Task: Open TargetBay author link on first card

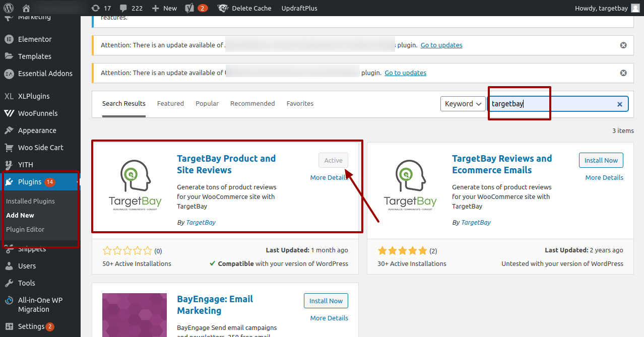Action: (x=201, y=222)
